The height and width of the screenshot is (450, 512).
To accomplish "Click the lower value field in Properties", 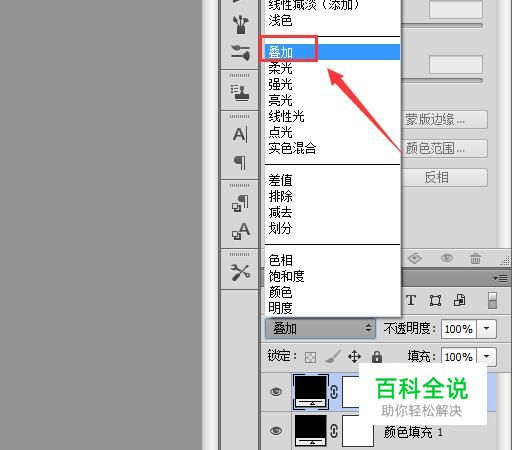I will pyautogui.click(x=456, y=64).
